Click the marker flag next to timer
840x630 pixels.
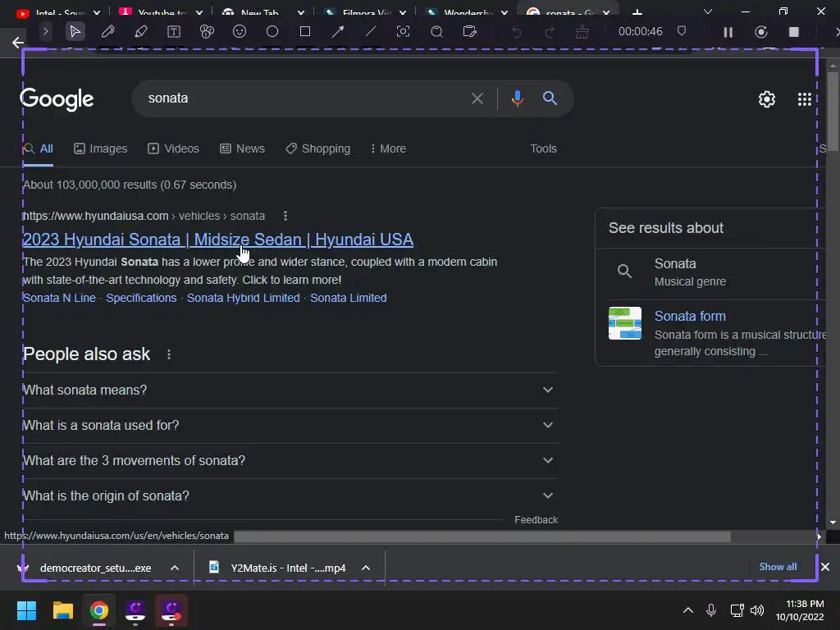682,31
